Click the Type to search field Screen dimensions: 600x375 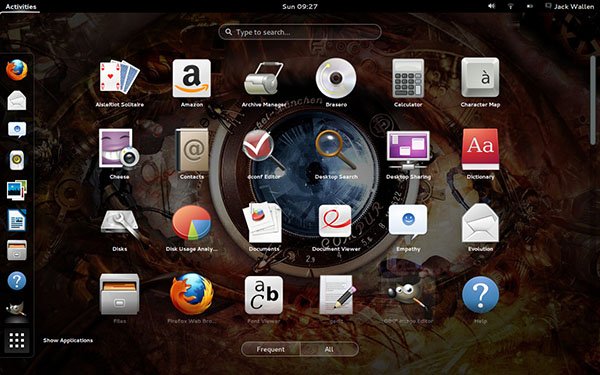pyautogui.click(x=300, y=32)
